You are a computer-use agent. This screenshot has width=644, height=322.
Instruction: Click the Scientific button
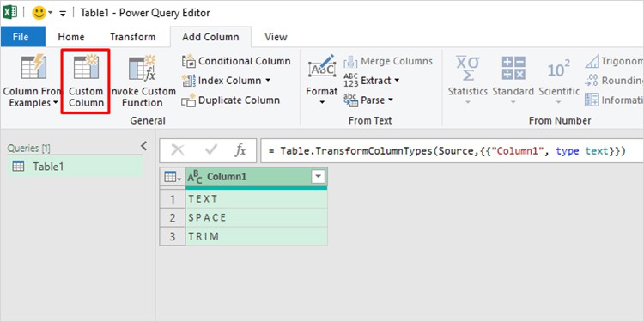[x=559, y=80]
